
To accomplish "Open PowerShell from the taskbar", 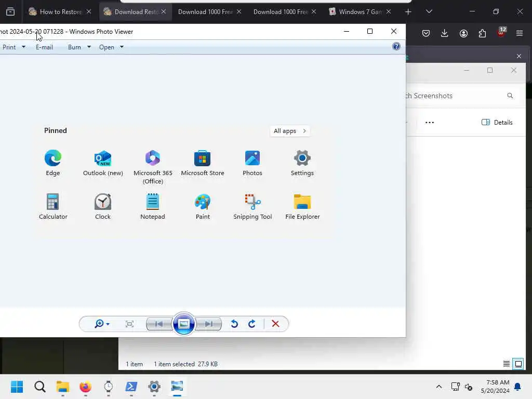I will [131, 387].
